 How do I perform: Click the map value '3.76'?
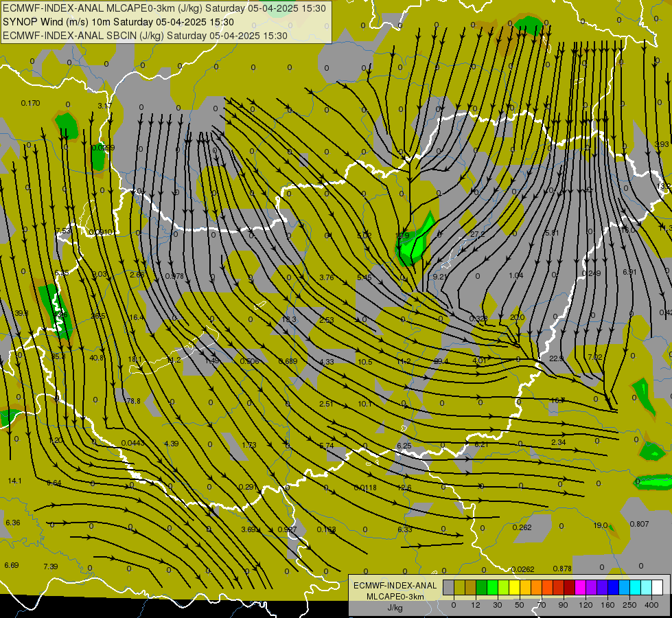click(327, 277)
